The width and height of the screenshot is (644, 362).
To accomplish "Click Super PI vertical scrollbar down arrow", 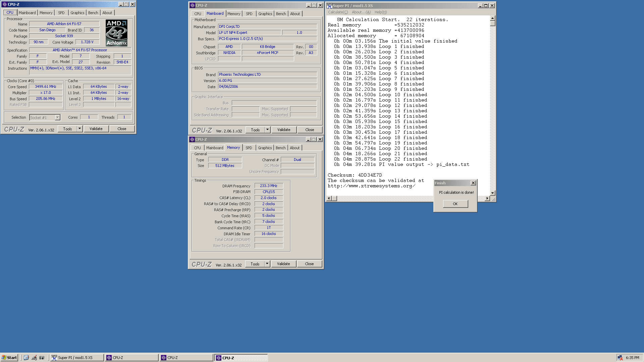I will click(492, 193).
